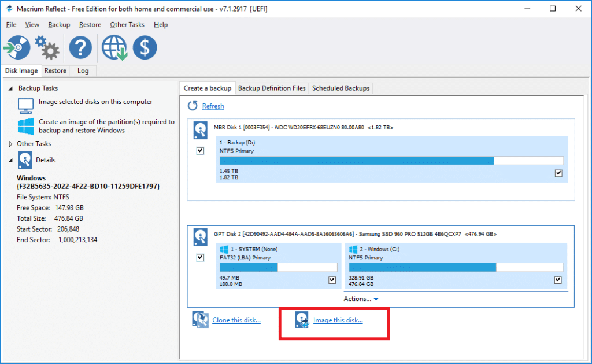Click the globe download updates icon
592x364 pixels.
[114, 47]
